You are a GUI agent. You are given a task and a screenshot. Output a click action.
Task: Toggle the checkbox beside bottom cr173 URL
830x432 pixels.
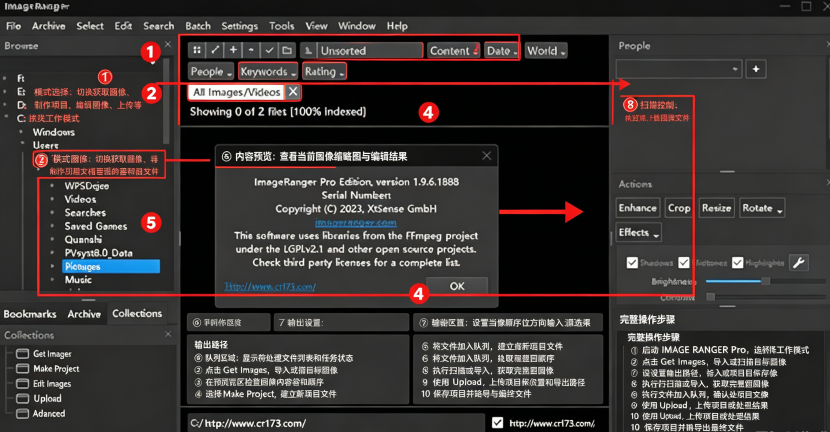click(x=497, y=422)
